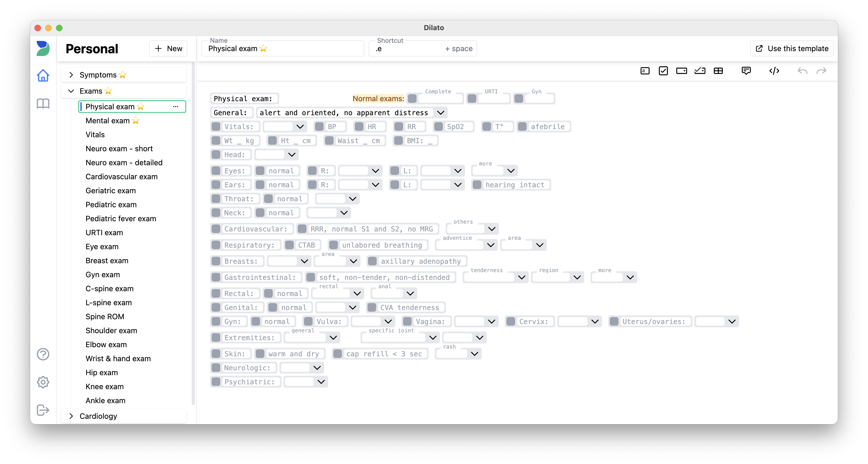Image resolution: width=868 pixels, height=464 pixels.
Task: Click the checkbox icon in toolbar
Action: tap(663, 71)
